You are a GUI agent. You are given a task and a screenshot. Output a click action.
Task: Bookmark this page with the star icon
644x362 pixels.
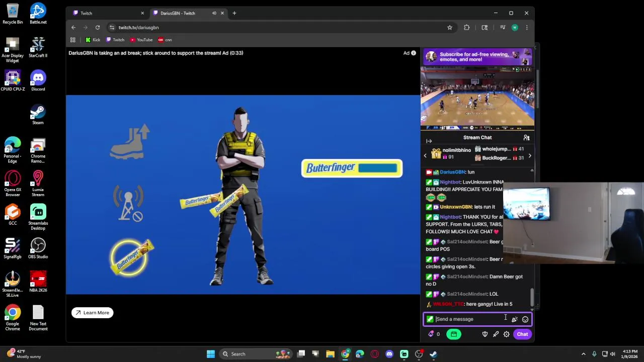tap(450, 28)
